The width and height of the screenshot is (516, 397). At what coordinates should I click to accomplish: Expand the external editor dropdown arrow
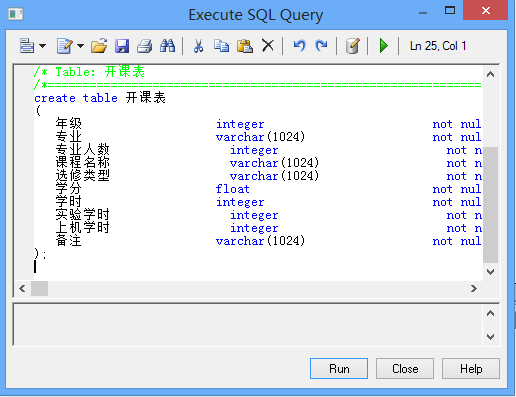point(80,46)
